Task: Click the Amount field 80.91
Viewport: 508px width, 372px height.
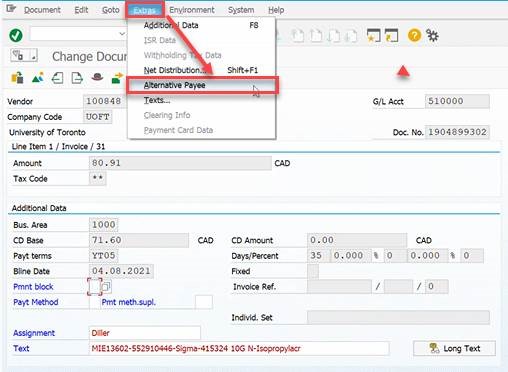Action: 180,163
